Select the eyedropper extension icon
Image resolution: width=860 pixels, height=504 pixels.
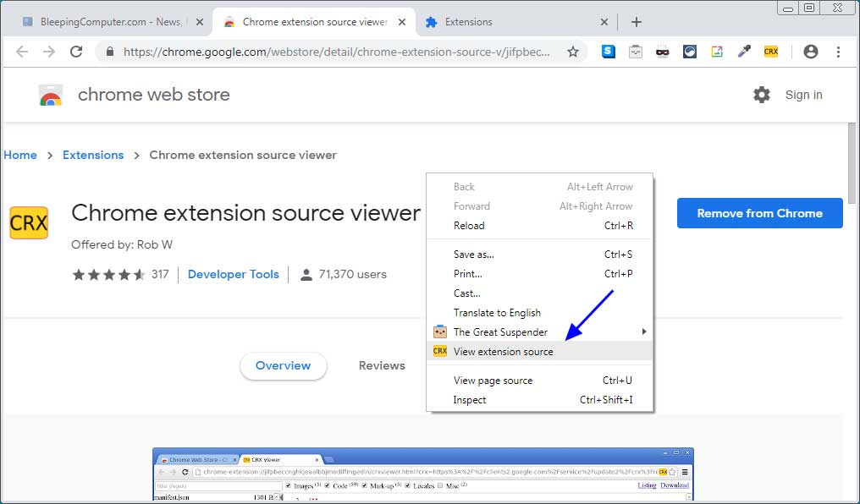744,52
